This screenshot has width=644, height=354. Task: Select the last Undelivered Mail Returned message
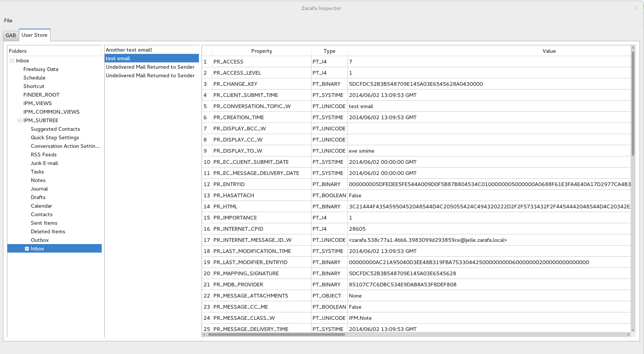tap(152, 75)
